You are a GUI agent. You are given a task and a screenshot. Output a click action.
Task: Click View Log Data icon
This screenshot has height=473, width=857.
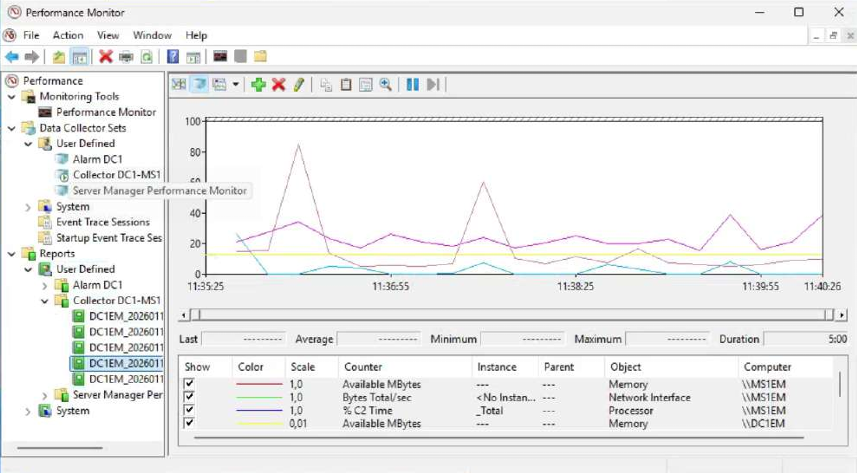199,84
